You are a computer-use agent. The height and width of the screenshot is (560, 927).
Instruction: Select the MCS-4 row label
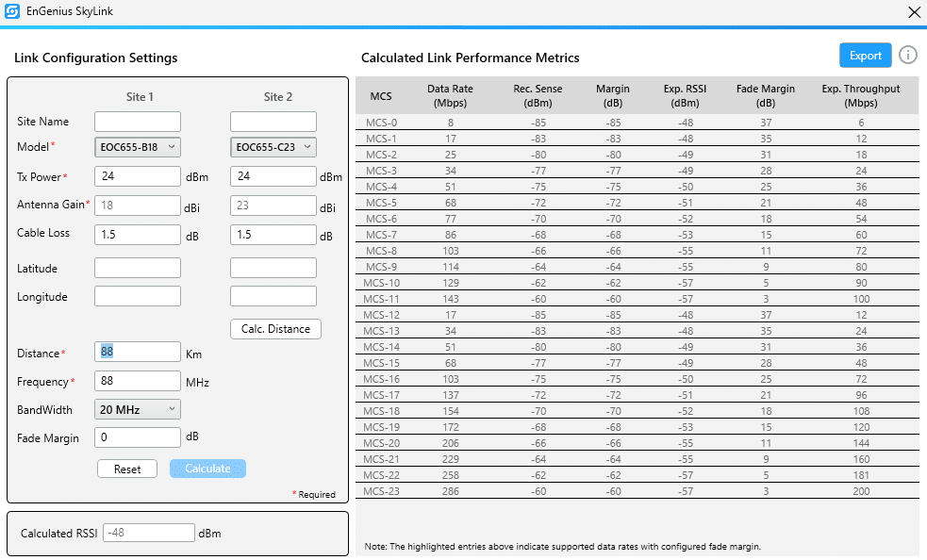(381, 187)
